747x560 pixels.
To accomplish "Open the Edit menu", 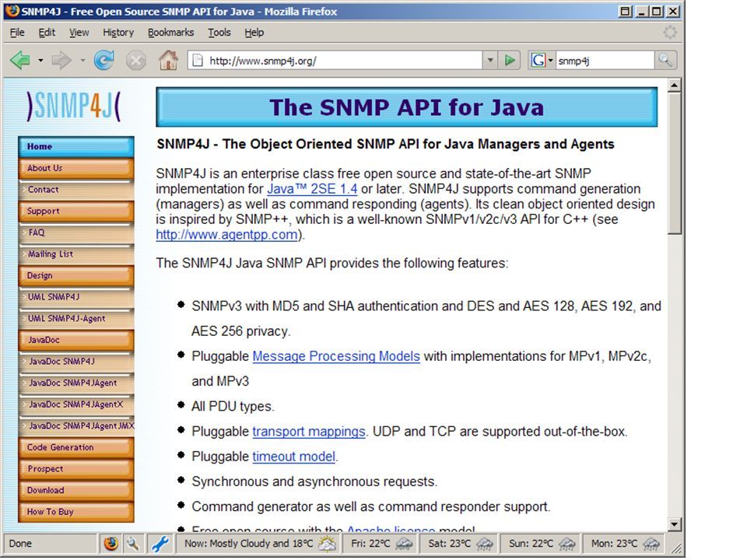I will pyautogui.click(x=47, y=33).
